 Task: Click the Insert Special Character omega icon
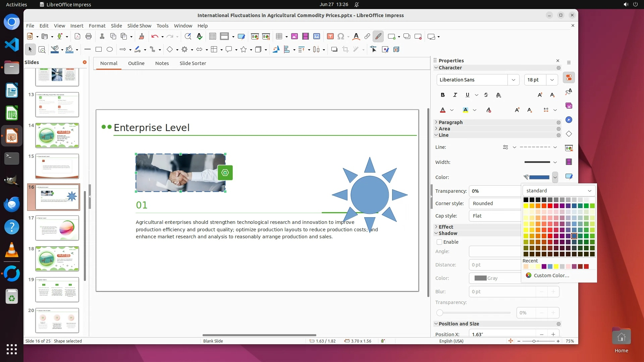pyautogui.click(x=341, y=37)
